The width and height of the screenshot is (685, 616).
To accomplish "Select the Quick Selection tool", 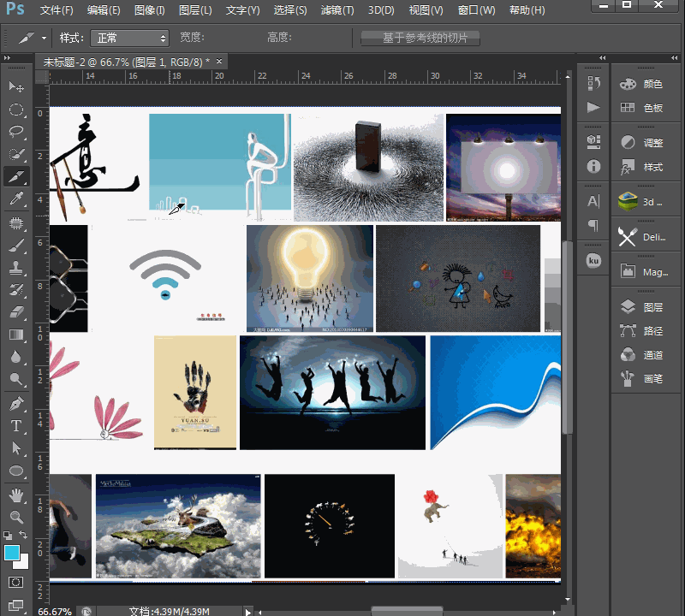I will pyautogui.click(x=16, y=154).
